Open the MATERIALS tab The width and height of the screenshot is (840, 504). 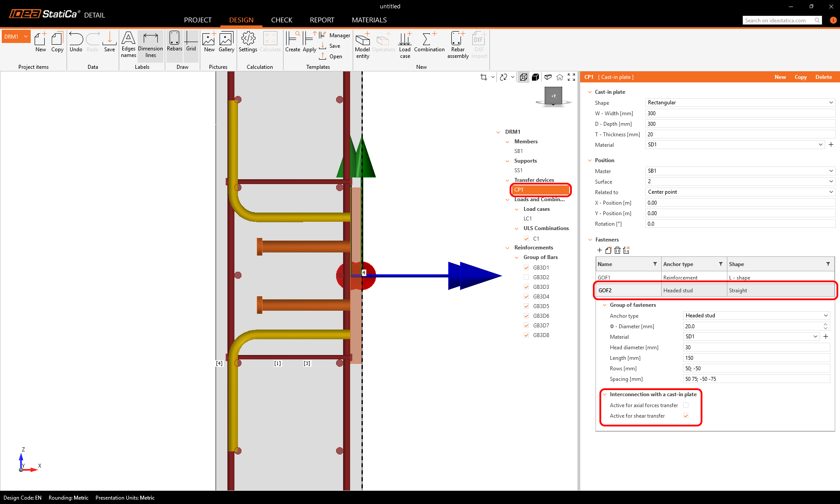369,20
